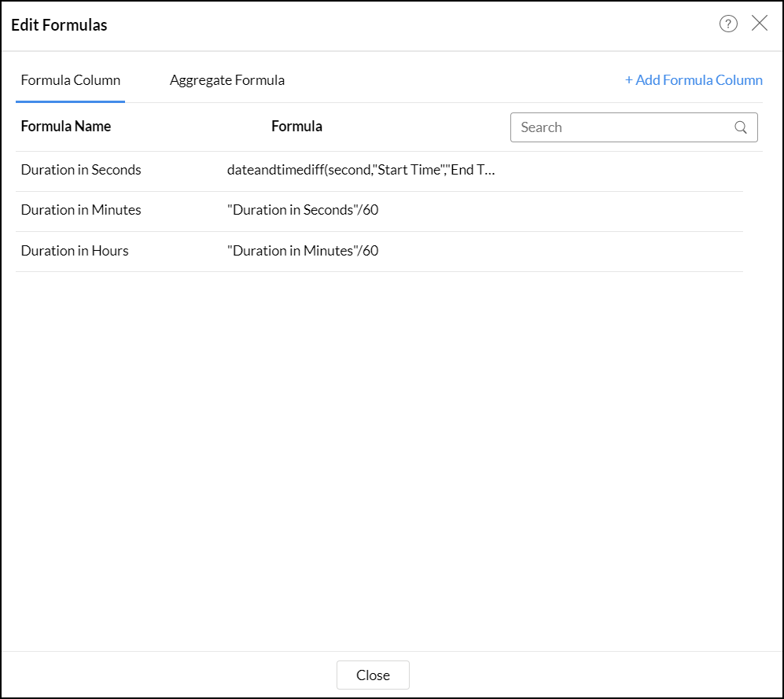Click the Formula Name column header
This screenshot has height=699, width=784.
[x=66, y=127]
